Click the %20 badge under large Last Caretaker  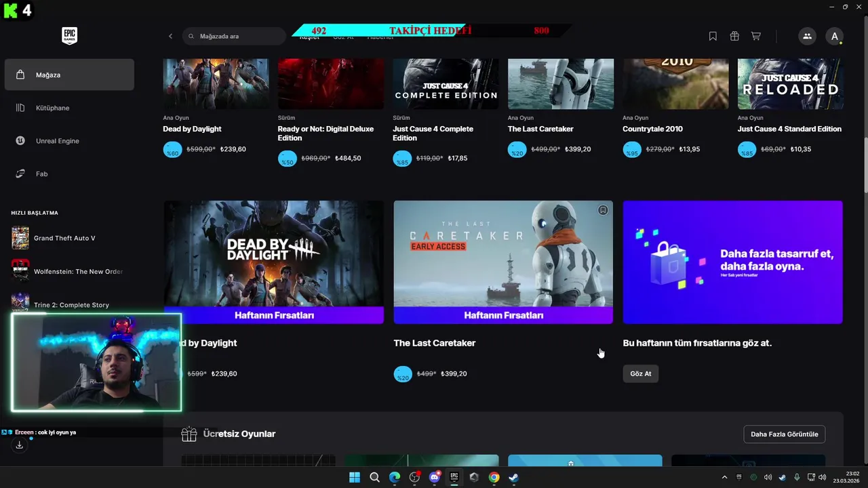tap(403, 373)
